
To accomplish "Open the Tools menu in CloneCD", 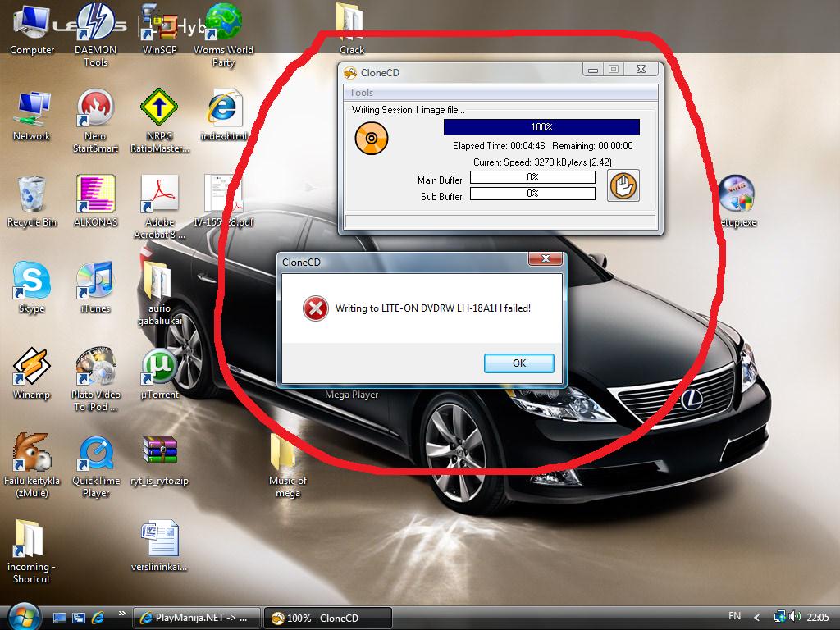I will click(x=361, y=92).
